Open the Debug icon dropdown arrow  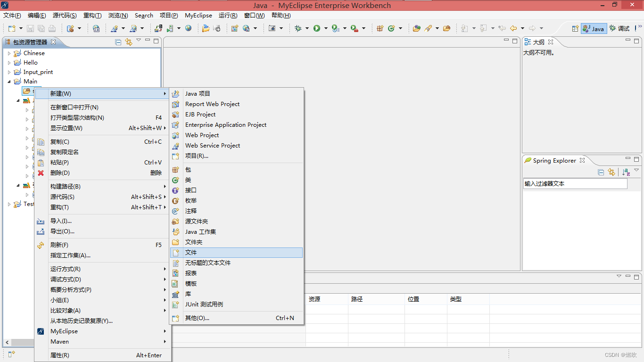point(307,28)
